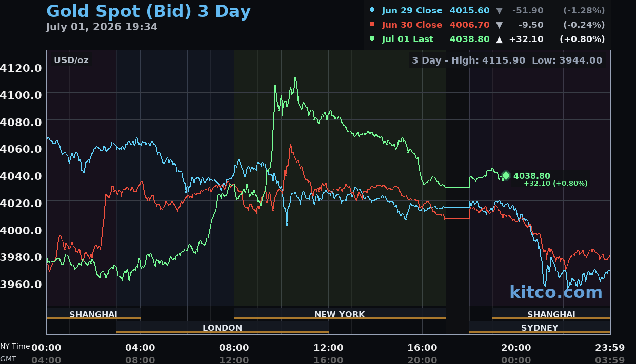Select the LONDON market session bar
Screen dimensions: 636x364
pos(222,327)
